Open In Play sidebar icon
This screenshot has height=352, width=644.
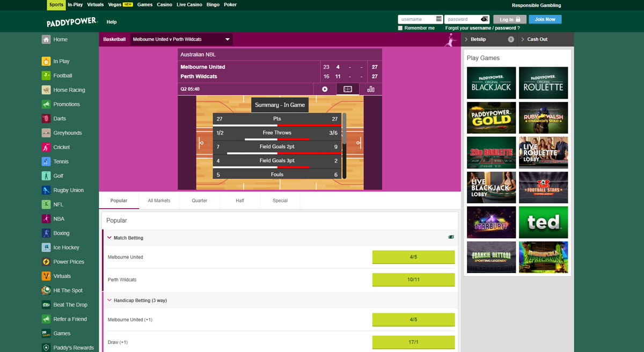(46, 61)
